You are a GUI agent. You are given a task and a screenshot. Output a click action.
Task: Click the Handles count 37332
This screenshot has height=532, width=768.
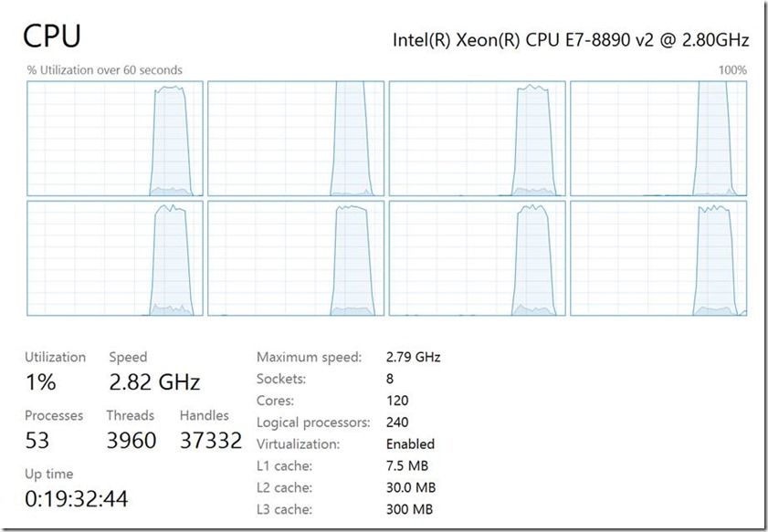point(211,440)
